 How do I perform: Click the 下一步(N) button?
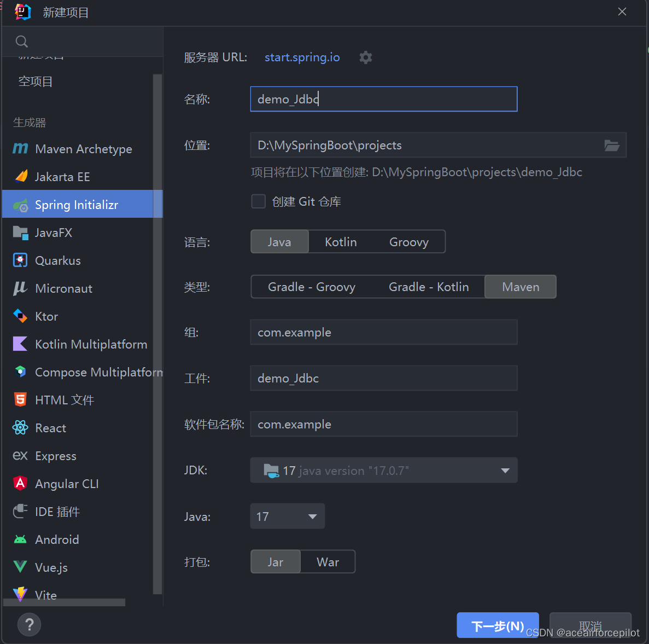coord(498,625)
